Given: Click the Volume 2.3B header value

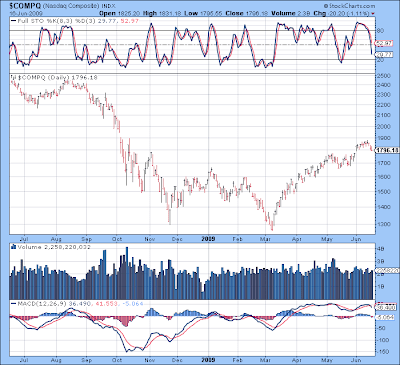Looking at the screenshot, I should pos(291,13).
